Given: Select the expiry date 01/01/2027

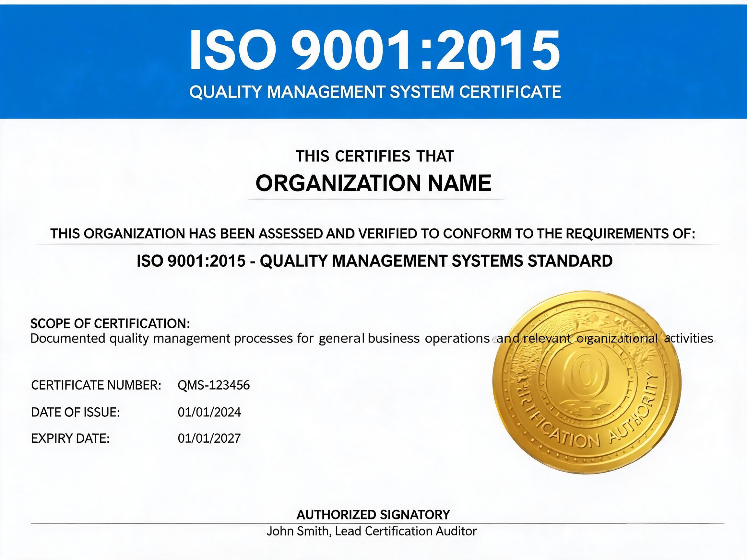Looking at the screenshot, I should 209,438.
